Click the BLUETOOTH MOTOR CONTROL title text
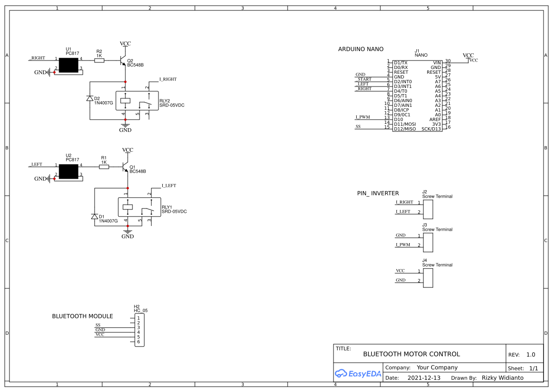The width and height of the screenshot is (553, 392). (412, 354)
